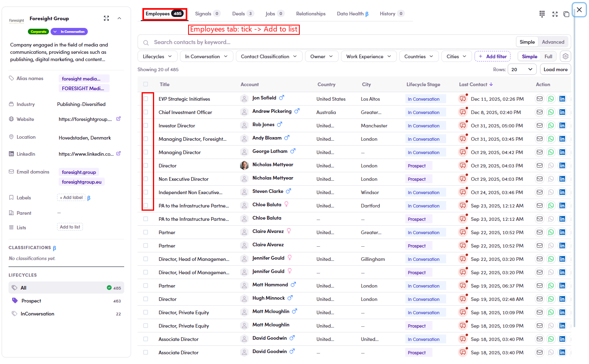Screen dimensions: 589x364
Task: Tick checkbox for Hugh Minnock Director row
Action: (146, 299)
